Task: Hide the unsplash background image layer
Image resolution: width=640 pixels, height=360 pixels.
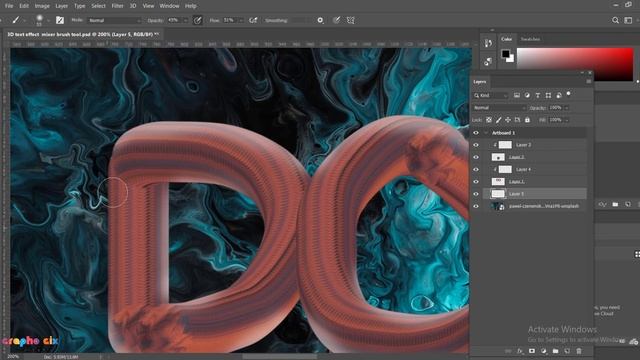Action: pyautogui.click(x=476, y=206)
